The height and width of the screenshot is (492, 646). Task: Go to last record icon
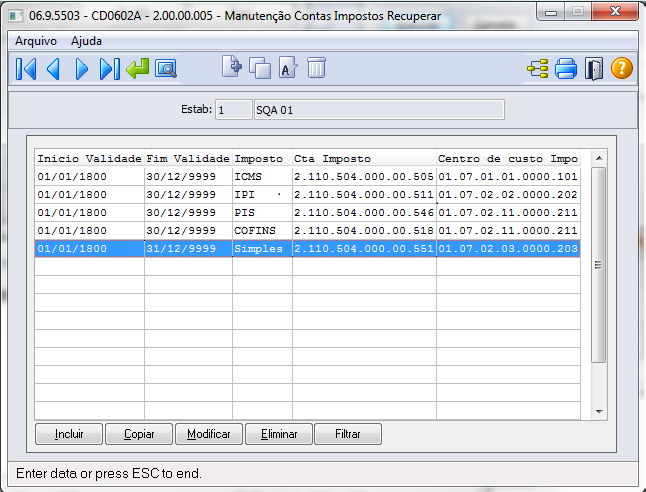click(110, 69)
